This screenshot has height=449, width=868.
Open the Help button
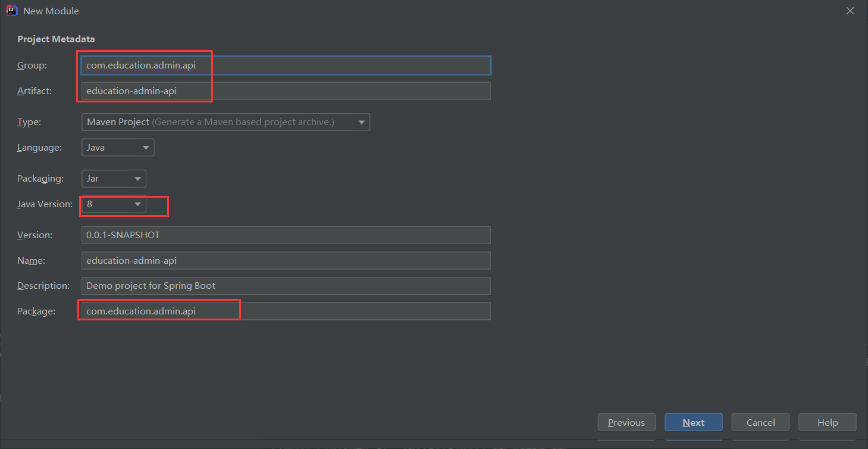[x=828, y=422]
